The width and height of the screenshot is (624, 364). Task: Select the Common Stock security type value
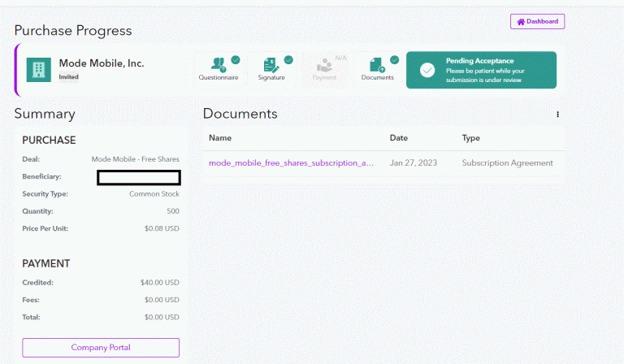(x=154, y=193)
